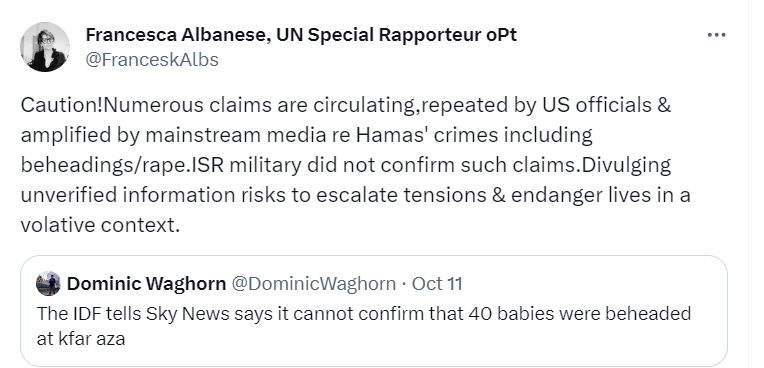Screen dimensions: 764x368
Task: Visit the @DominicWaghorn handle
Action: [313, 284]
